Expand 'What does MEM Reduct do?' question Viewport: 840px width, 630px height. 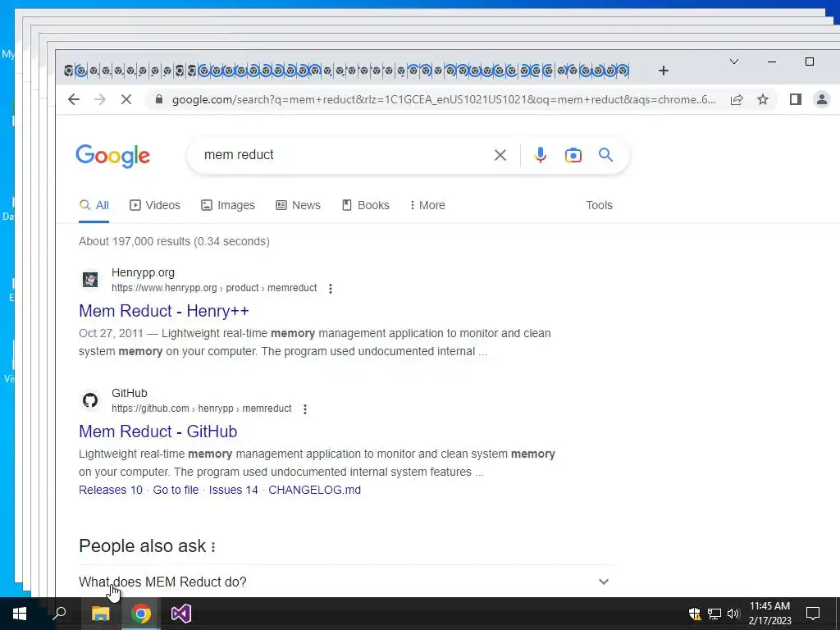click(346, 582)
